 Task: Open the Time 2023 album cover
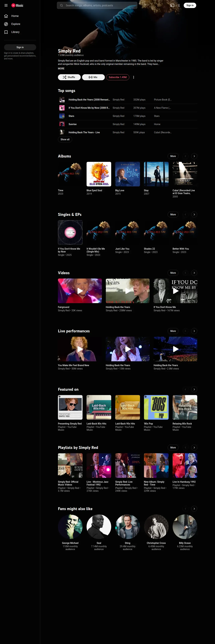(x=70, y=174)
